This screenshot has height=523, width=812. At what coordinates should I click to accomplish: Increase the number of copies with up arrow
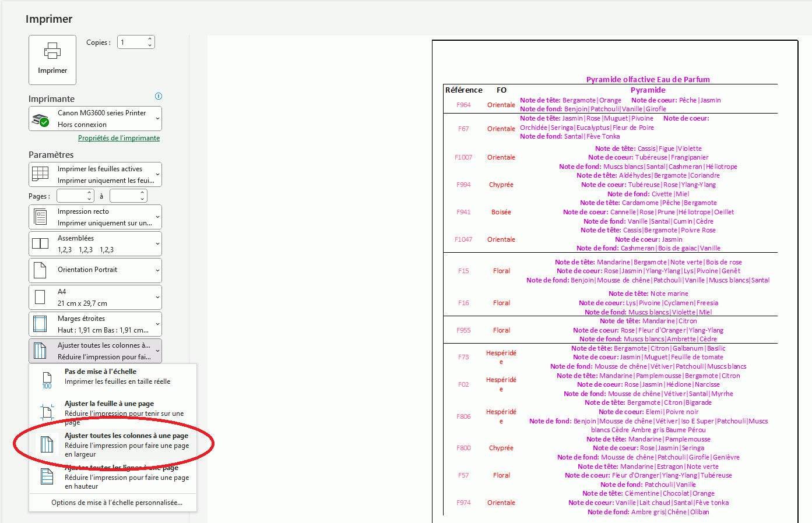coord(150,39)
